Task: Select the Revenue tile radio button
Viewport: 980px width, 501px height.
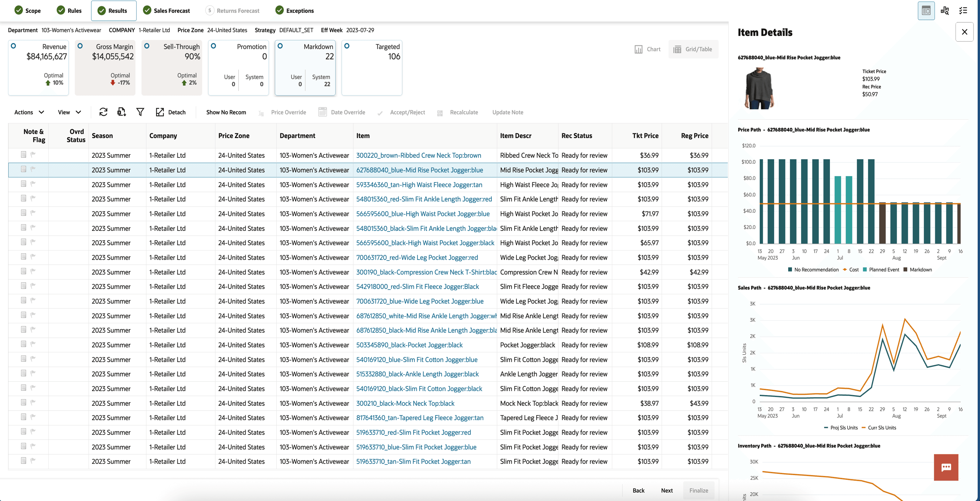Action: (13, 46)
